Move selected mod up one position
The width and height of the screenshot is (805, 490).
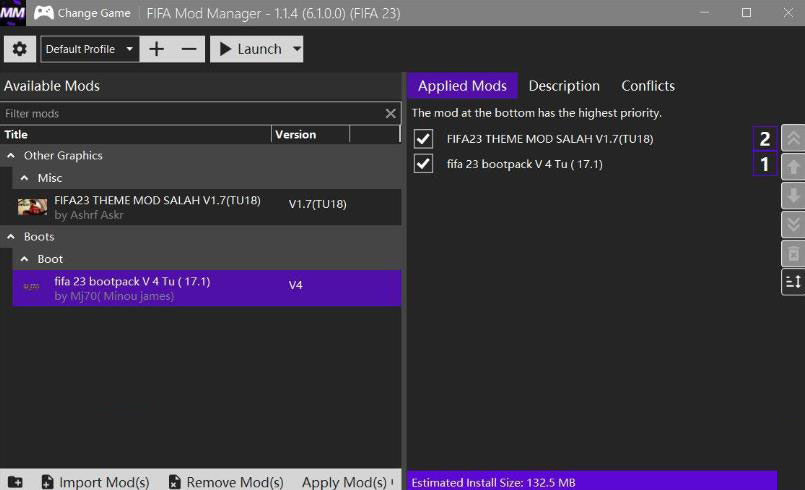pos(793,167)
